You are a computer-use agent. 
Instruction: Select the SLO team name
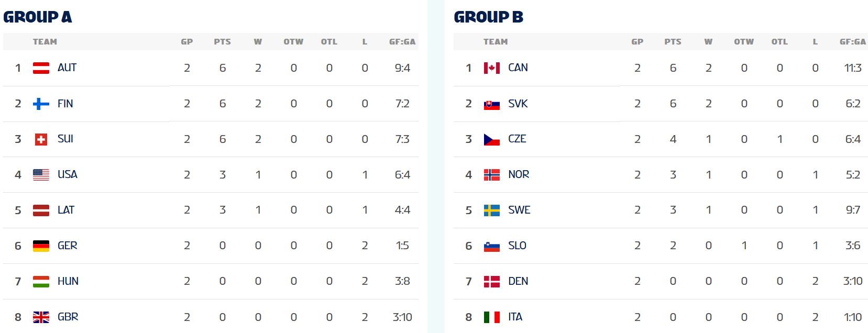tap(517, 246)
